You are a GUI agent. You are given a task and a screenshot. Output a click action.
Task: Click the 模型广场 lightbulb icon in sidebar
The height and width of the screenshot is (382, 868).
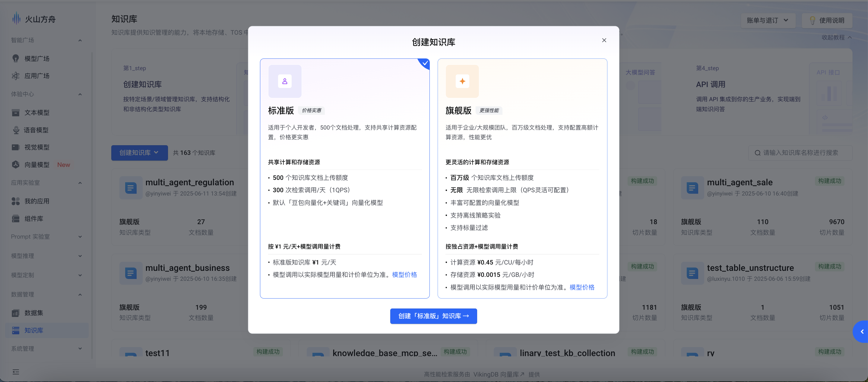[15, 58]
